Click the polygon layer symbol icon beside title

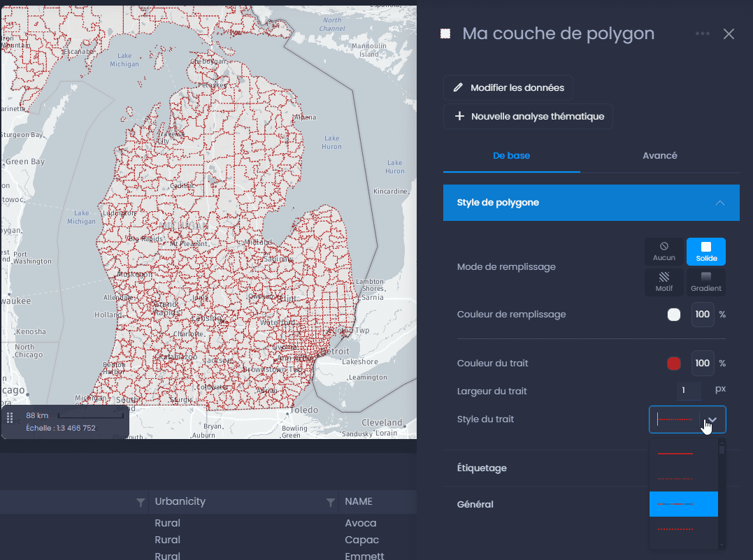click(x=445, y=34)
